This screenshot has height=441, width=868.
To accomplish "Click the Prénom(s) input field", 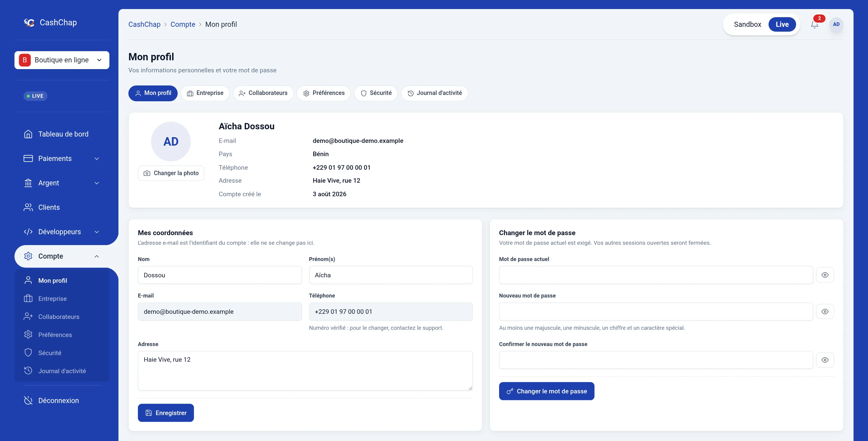I will click(x=391, y=275).
